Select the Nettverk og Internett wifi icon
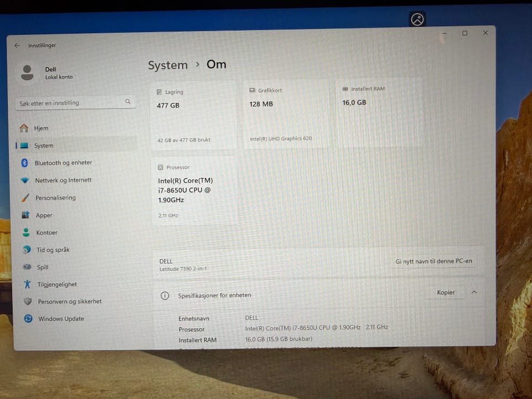This screenshot has width=532, height=399. point(25,180)
